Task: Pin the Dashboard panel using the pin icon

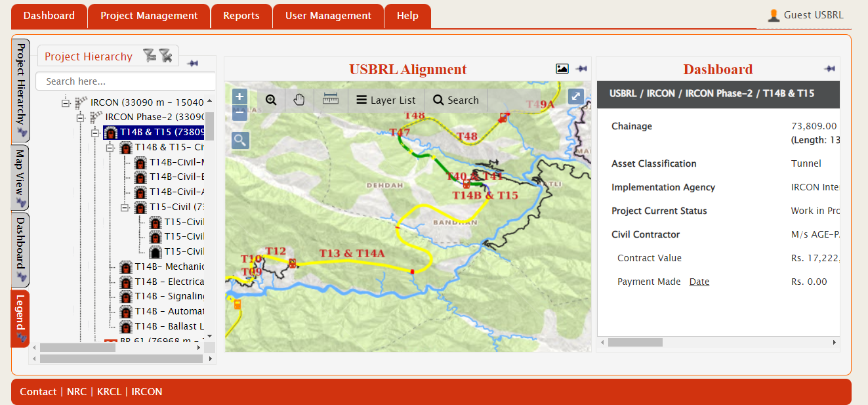Action: point(829,69)
